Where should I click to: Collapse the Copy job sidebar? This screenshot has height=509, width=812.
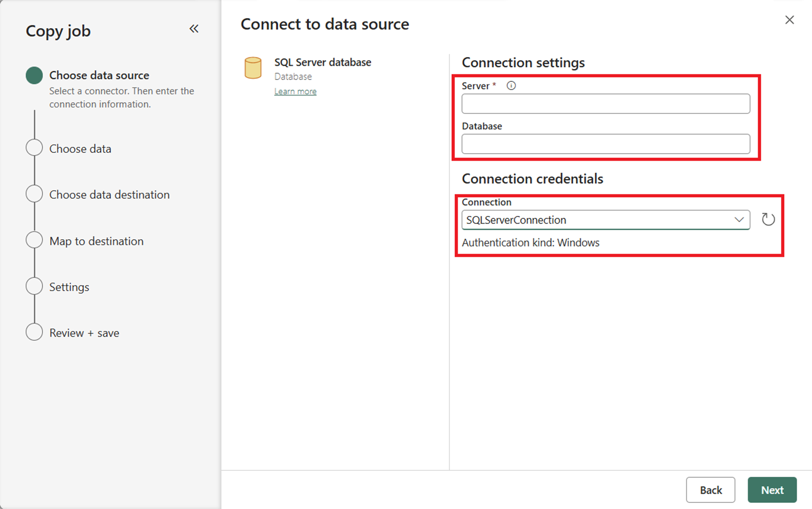194,28
